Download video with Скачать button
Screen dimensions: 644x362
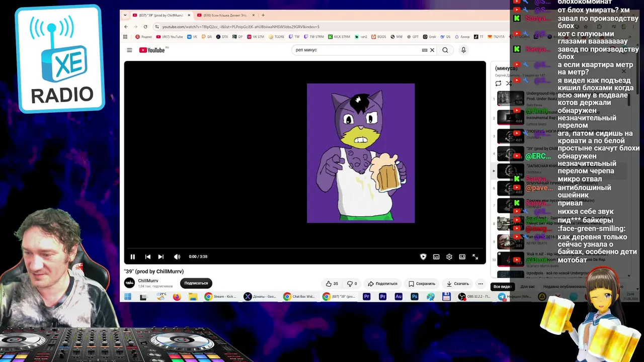[457, 284]
